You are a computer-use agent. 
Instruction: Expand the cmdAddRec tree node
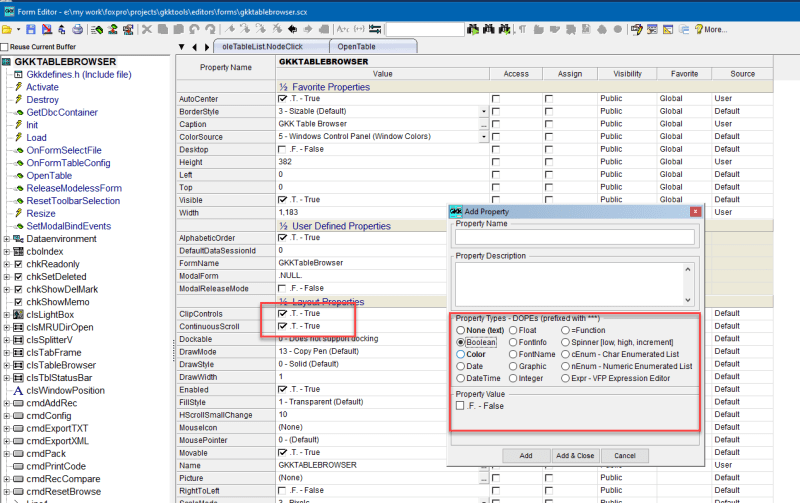pos(7,403)
